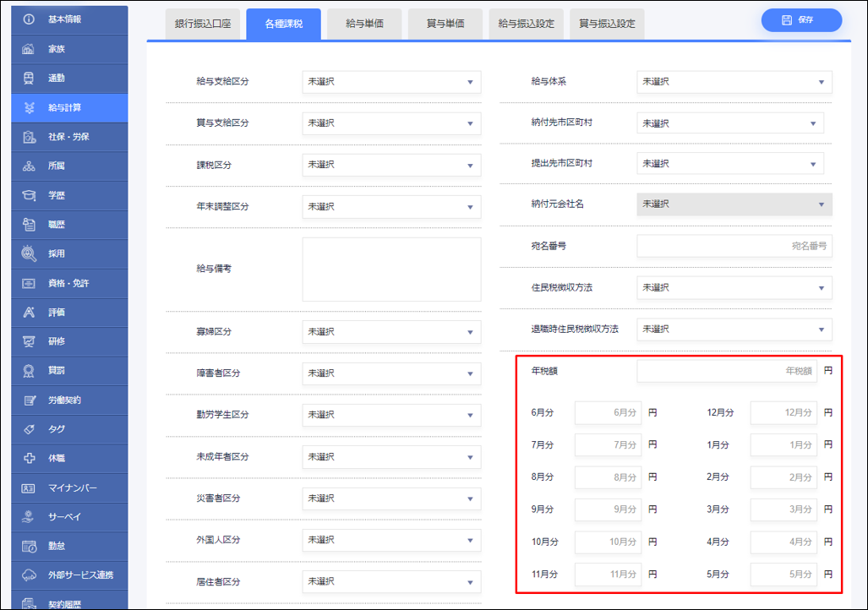This screenshot has height=610, width=868.
Task: Open the 住民税徴収方法 dropdown
Action: tap(734, 287)
